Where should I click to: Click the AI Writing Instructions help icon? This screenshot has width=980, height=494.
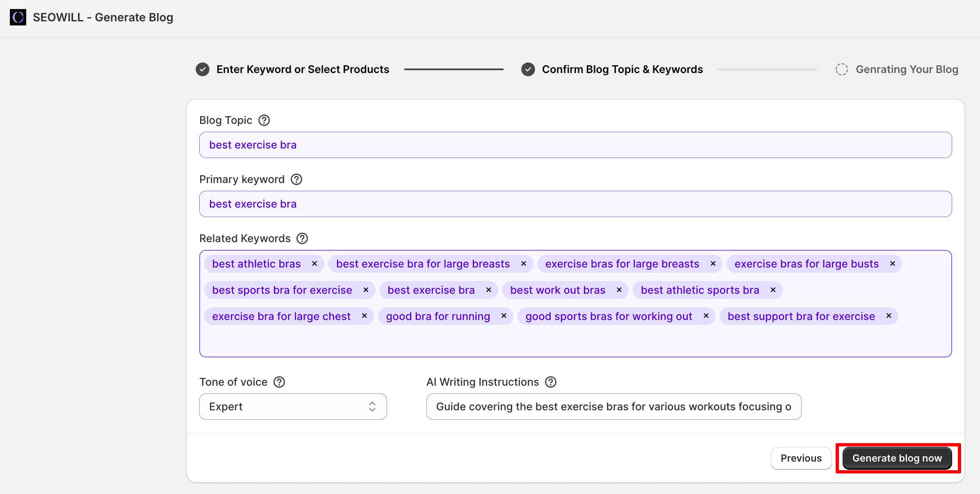pyautogui.click(x=551, y=382)
